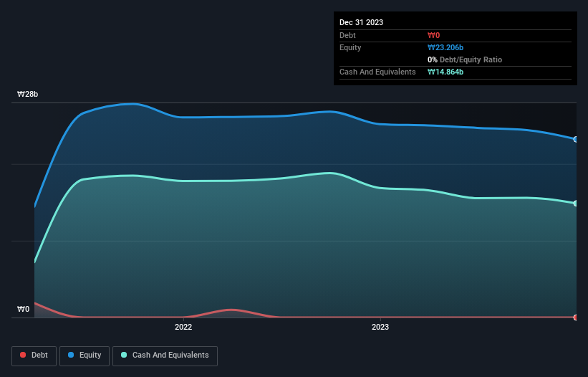Viewport: 588px width, 377px height.
Task: Click the ₩0 y-axis label
Action: 23,309
